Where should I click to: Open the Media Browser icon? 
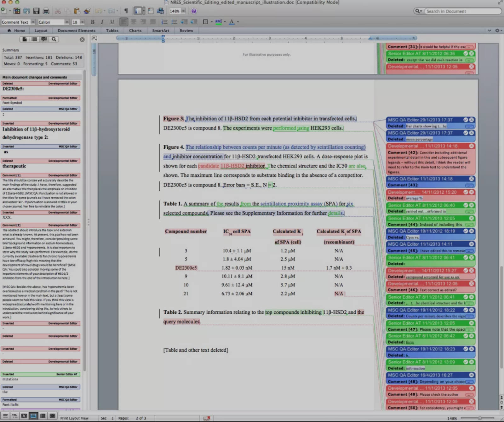click(160, 11)
